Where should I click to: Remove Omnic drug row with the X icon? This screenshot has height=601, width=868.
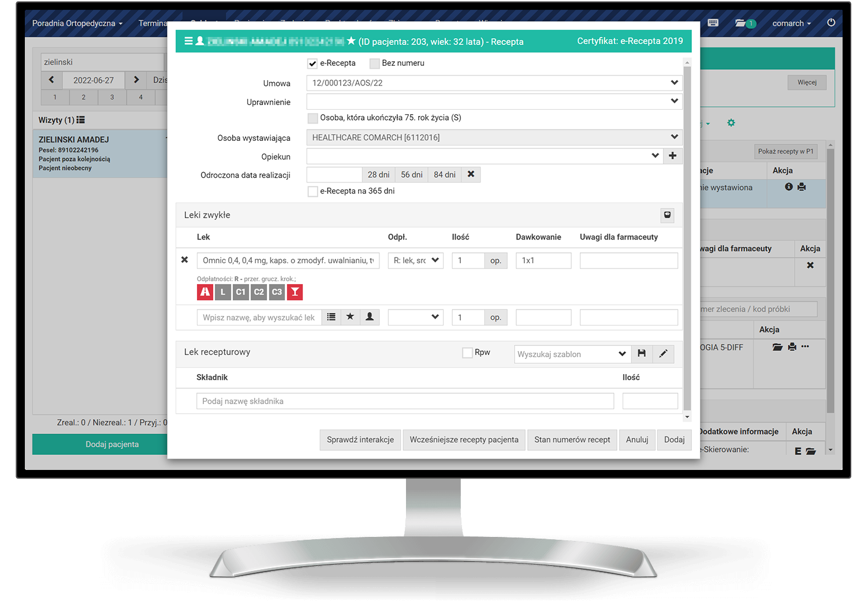184,260
